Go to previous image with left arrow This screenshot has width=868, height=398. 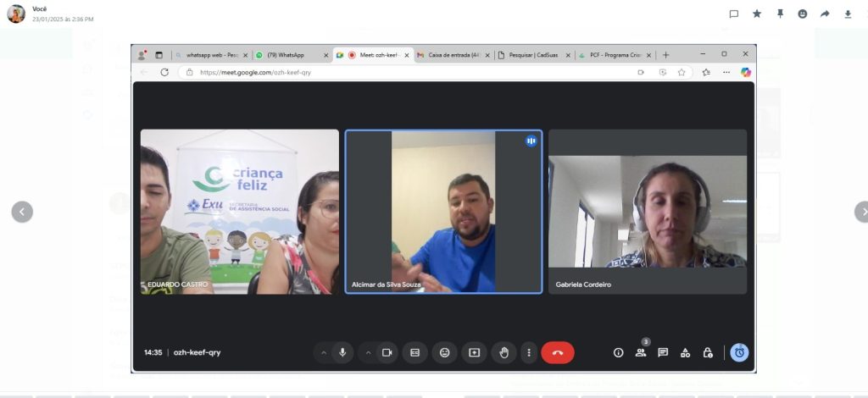(22, 212)
